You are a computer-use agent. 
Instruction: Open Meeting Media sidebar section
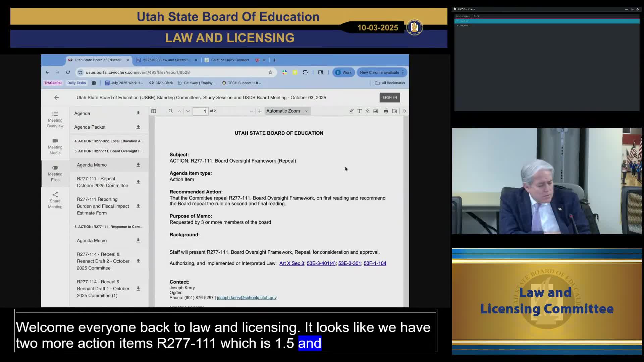tap(55, 146)
